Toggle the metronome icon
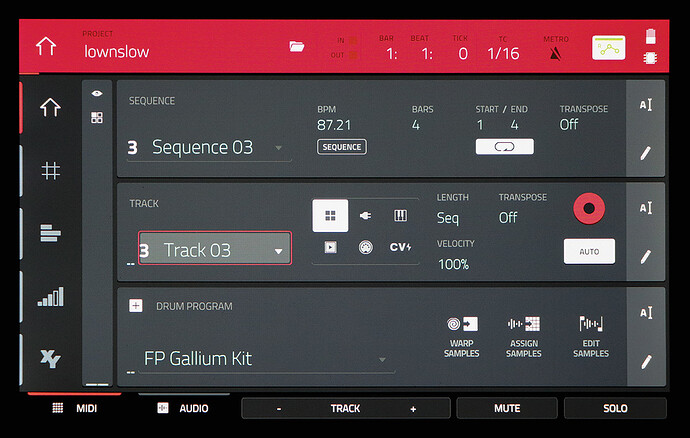Viewport: 690px width, 438px height. [x=556, y=53]
